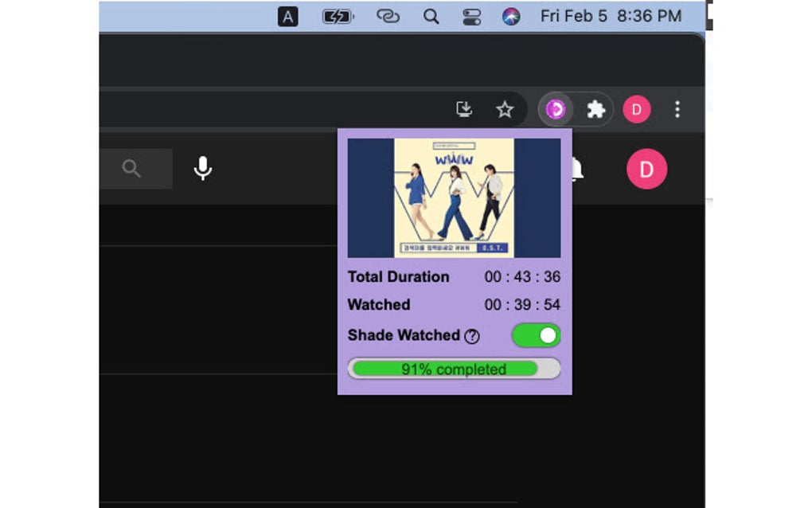Click the date and time in menu bar
Image resolution: width=812 pixels, height=508 pixels.
pos(611,16)
